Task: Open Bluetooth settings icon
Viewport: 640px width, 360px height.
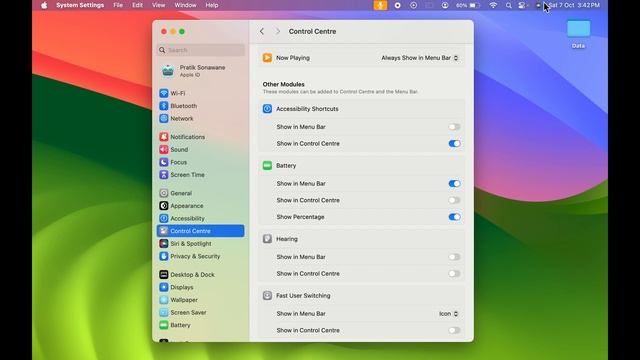Action: pyautogui.click(x=164, y=106)
